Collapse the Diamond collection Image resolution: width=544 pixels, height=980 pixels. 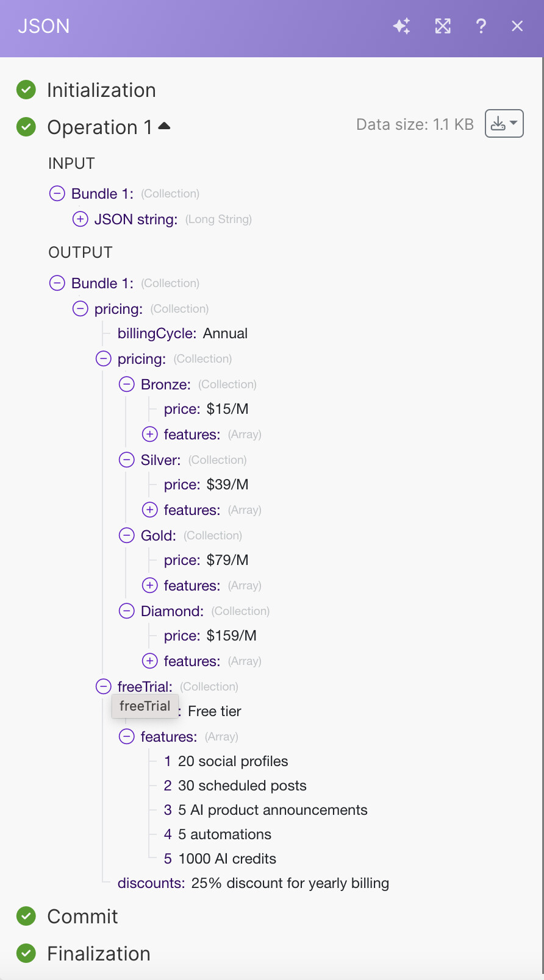click(127, 611)
